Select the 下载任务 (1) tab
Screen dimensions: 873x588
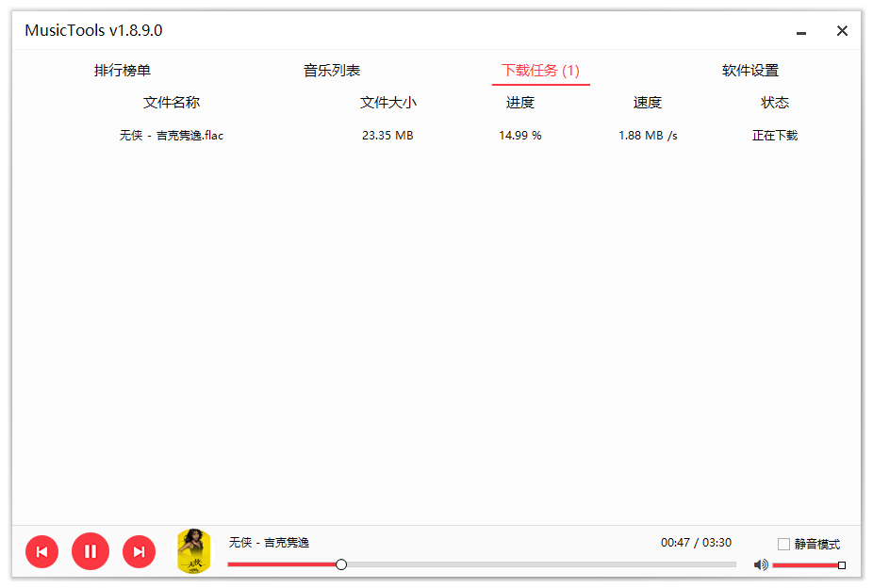point(540,71)
